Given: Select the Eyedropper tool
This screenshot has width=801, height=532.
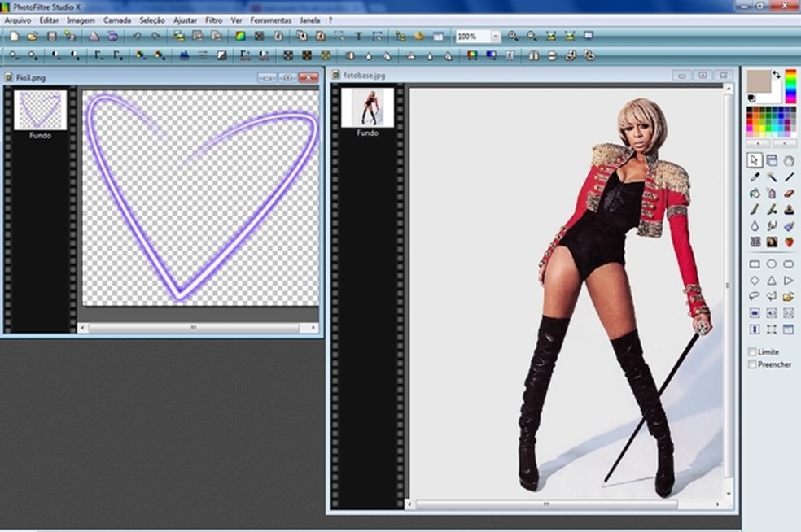Looking at the screenshot, I should [x=755, y=177].
